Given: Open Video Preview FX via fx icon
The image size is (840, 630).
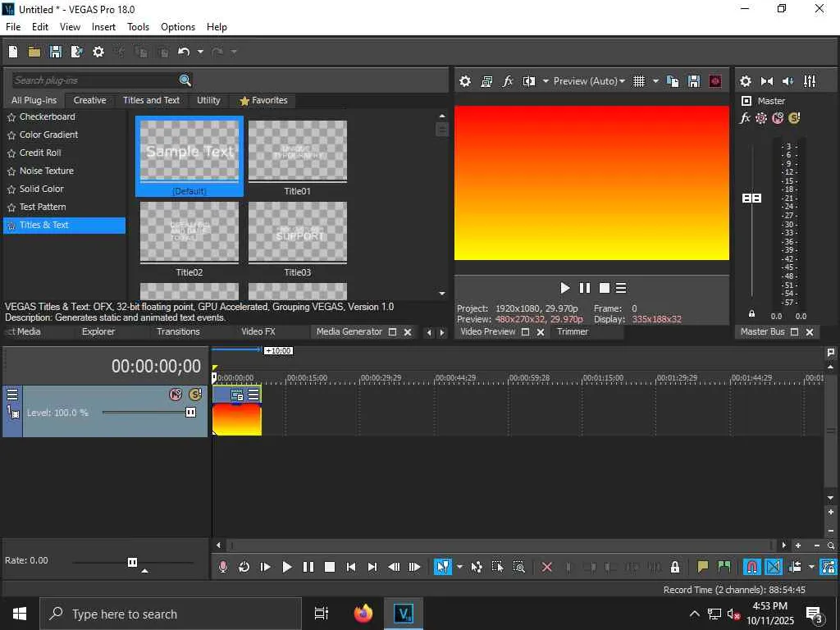Looking at the screenshot, I should coord(508,81).
